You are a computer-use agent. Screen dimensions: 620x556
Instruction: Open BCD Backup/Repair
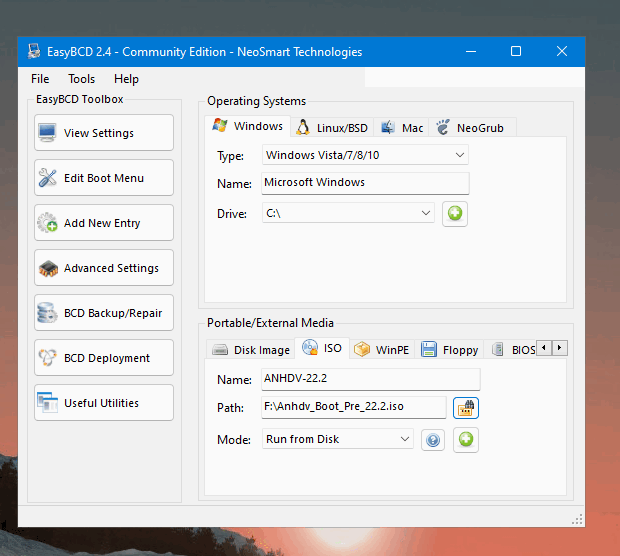104,313
